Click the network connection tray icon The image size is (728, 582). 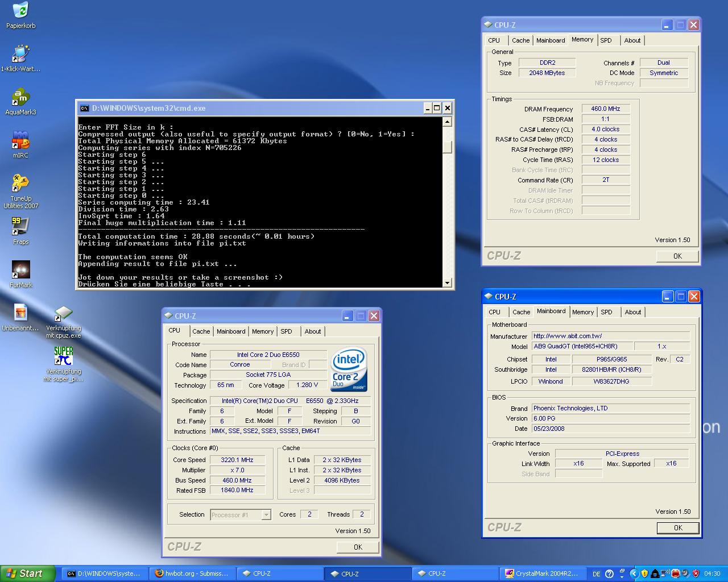pos(665,574)
